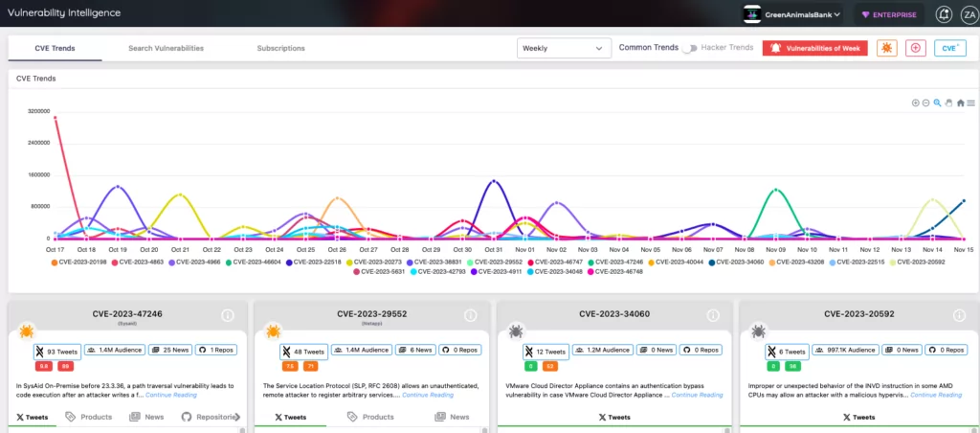980x433 pixels.
Task: Click arrow to show more CVE-2023-47246 tabs
Action: point(237,417)
